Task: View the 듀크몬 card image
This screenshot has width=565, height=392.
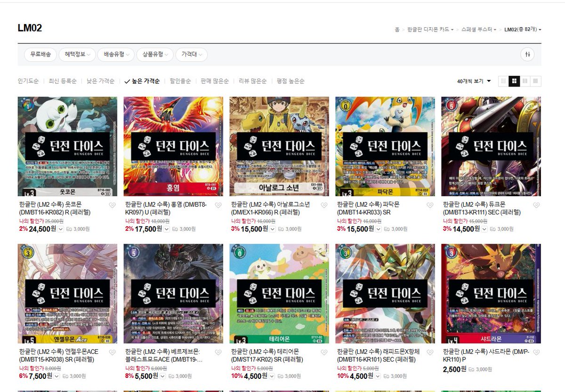Action: (491, 147)
